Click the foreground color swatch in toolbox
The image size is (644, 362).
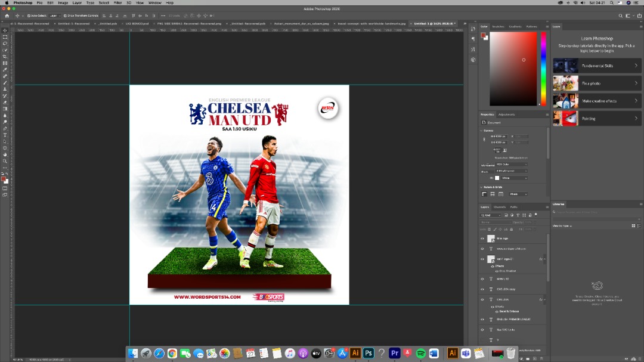[4, 179]
